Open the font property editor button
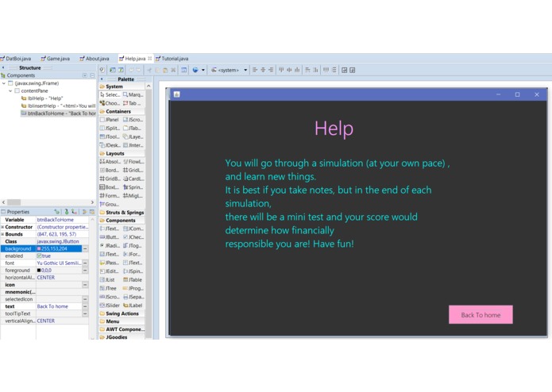This screenshot has height=392, width=552. 85,263
